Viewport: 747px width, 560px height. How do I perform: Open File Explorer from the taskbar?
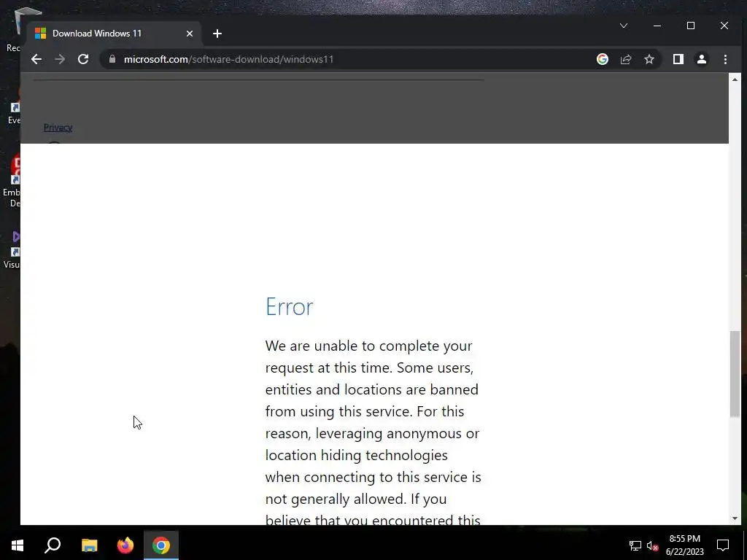click(x=89, y=545)
